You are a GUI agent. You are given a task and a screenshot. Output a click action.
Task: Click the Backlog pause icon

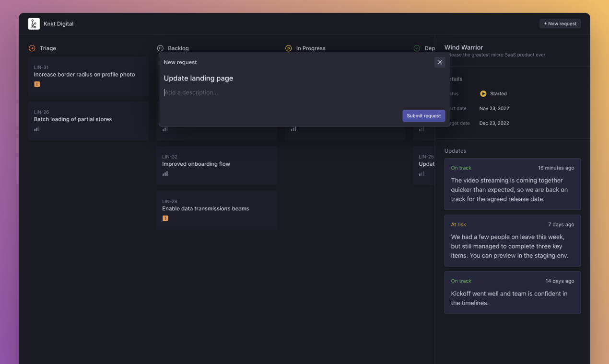[x=161, y=48]
